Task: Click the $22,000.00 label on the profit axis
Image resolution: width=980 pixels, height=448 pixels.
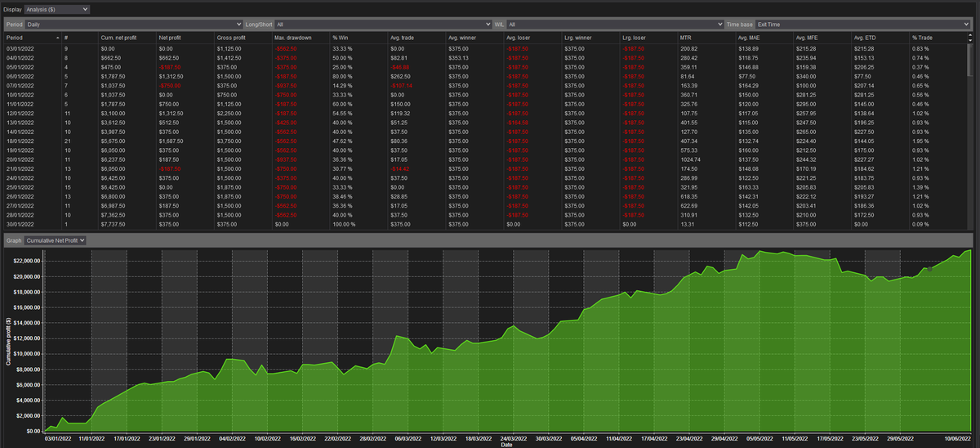Action: coord(27,261)
